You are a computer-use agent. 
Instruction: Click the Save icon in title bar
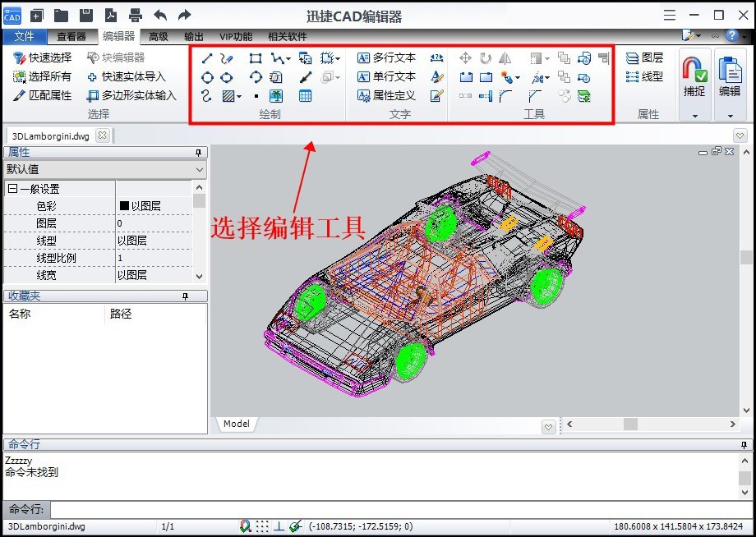click(x=85, y=15)
